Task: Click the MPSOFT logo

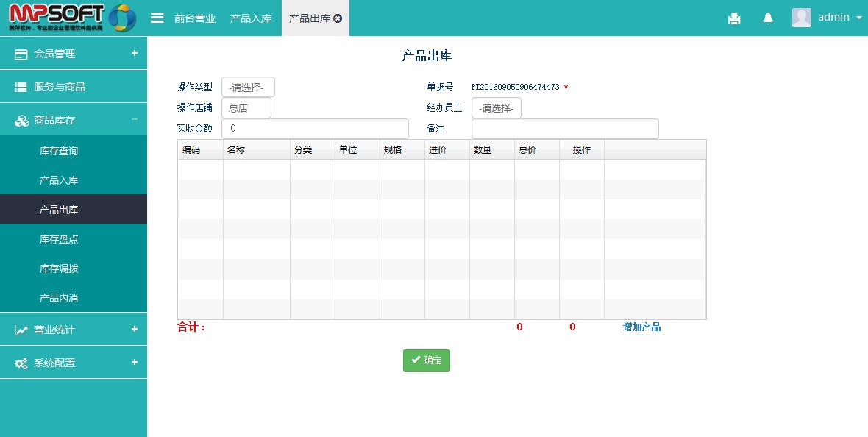Action: point(72,18)
